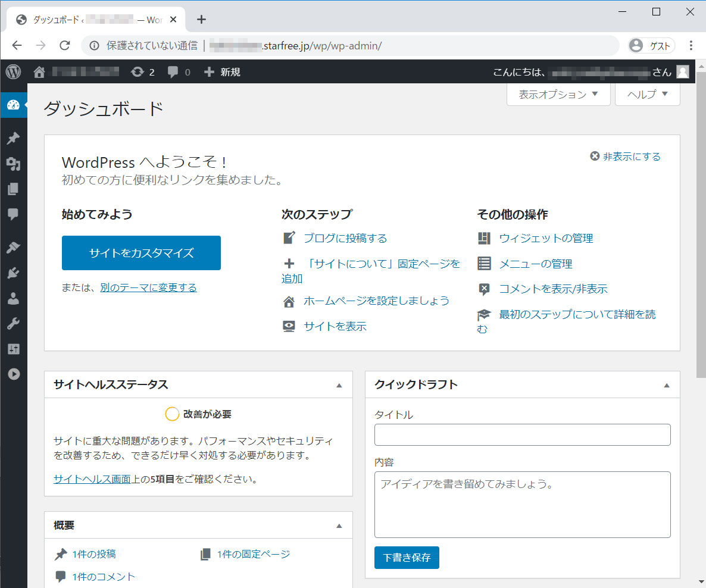
Task: Open サイトを表示 link
Action: [x=335, y=326]
